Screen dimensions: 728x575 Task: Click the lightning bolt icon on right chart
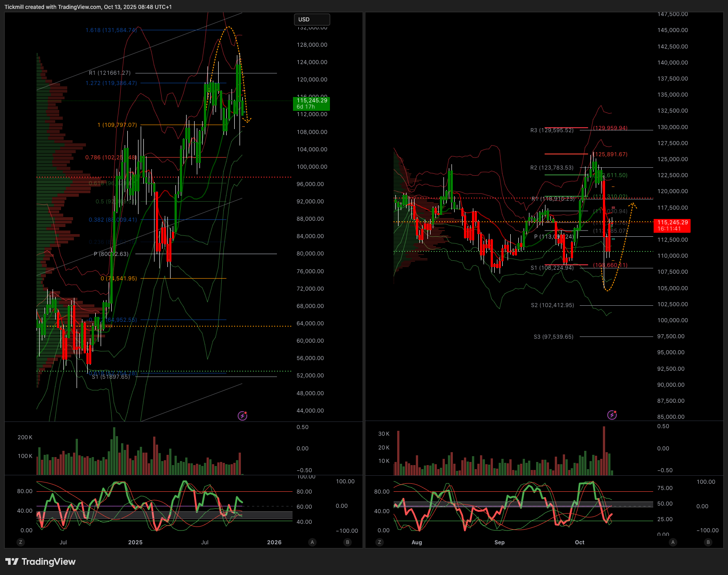[x=612, y=415]
